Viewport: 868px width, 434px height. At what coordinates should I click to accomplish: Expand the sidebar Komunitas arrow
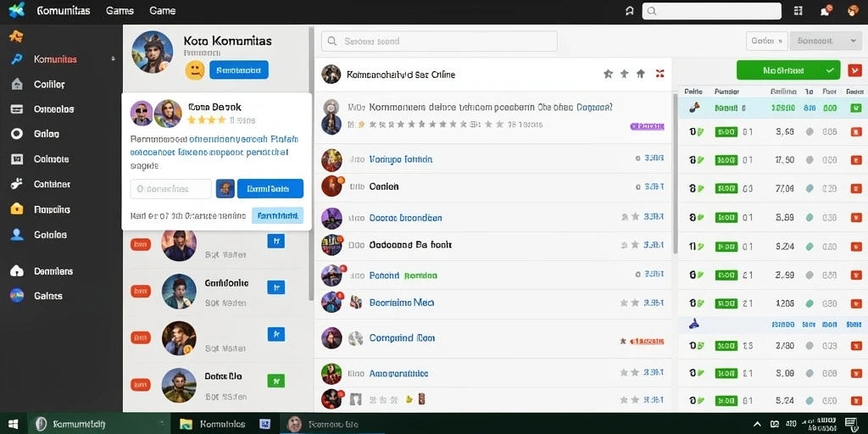[113, 58]
